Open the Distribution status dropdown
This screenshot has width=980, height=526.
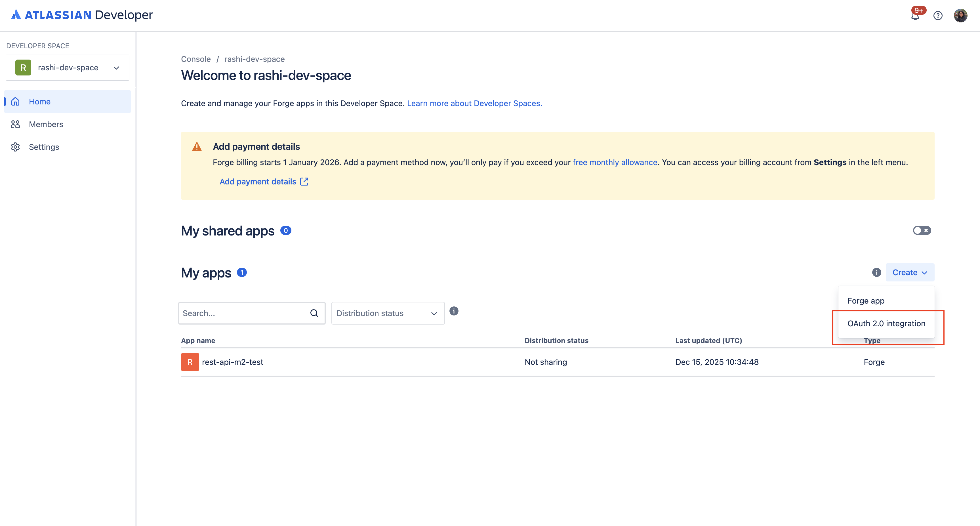tap(387, 313)
